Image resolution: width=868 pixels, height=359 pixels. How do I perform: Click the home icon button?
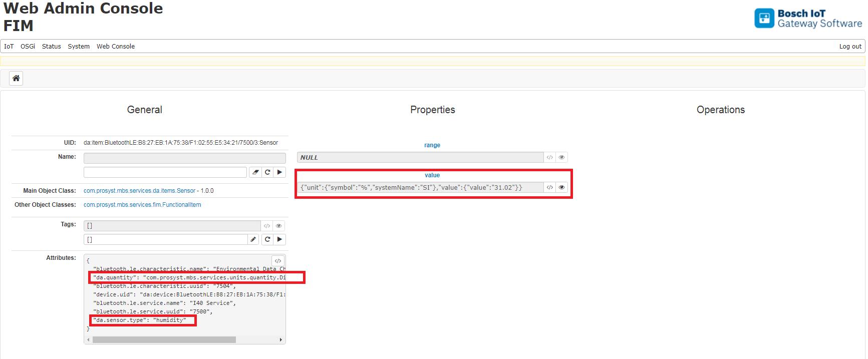coord(16,78)
